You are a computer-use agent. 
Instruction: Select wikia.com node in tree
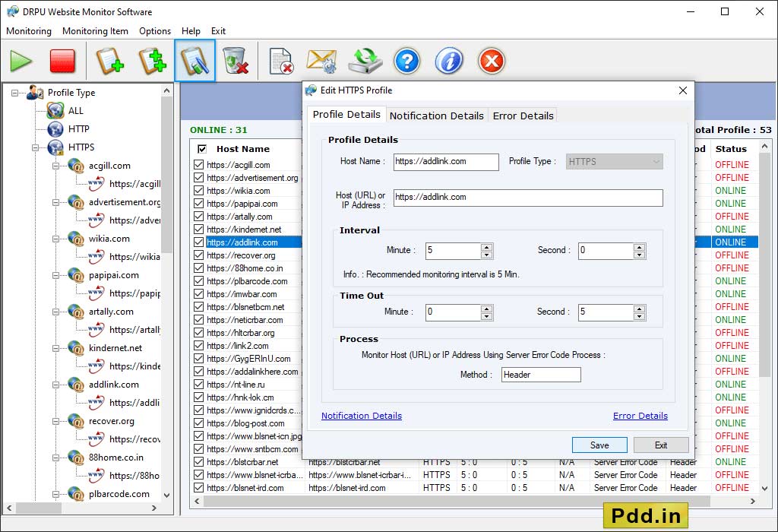(109, 239)
